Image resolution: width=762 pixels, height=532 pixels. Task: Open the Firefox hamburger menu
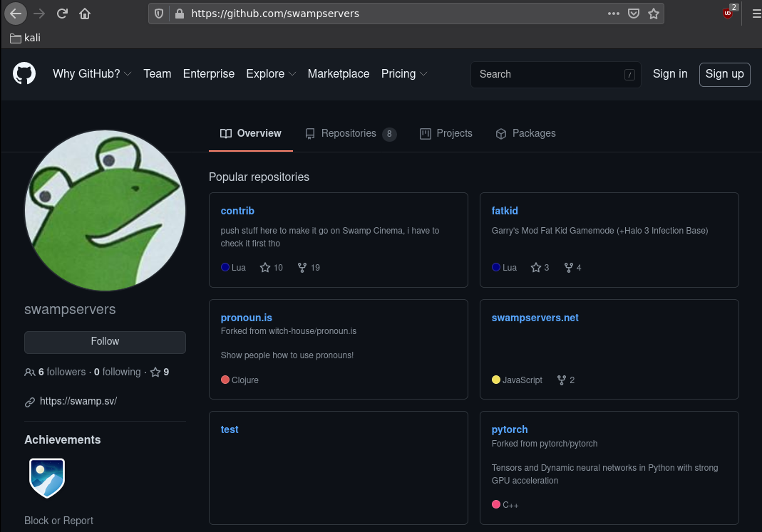(756, 14)
